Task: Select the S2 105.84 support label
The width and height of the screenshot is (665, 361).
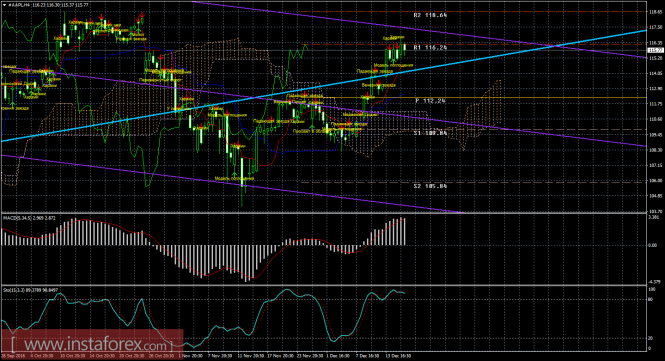Action: click(430, 186)
